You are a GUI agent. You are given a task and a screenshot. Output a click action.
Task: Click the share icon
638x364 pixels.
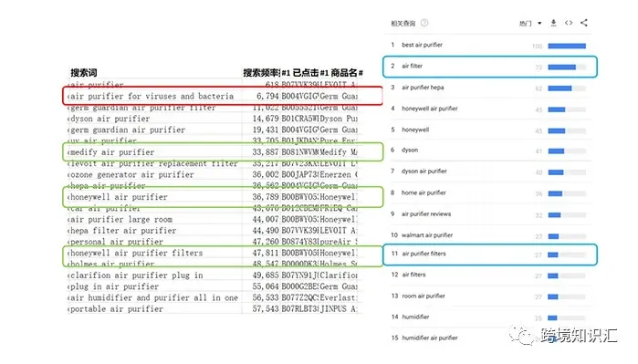tap(584, 23)
